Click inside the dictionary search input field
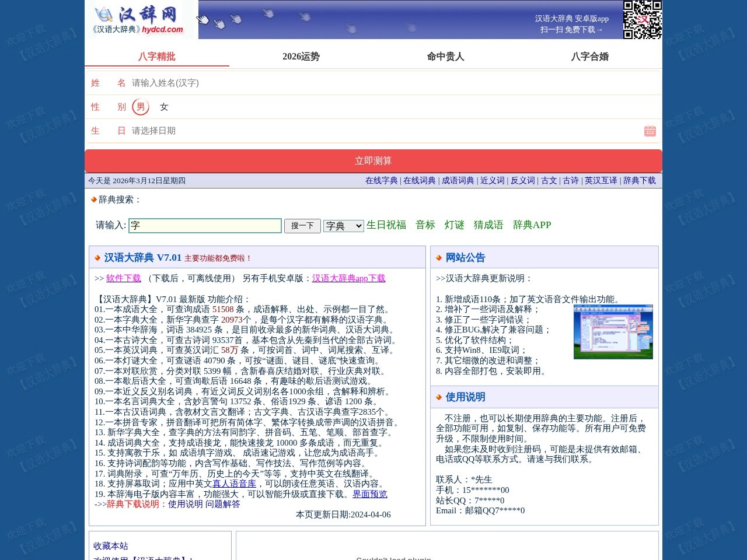The height and width of the screenshot is (560, 747). pos(205,226)
